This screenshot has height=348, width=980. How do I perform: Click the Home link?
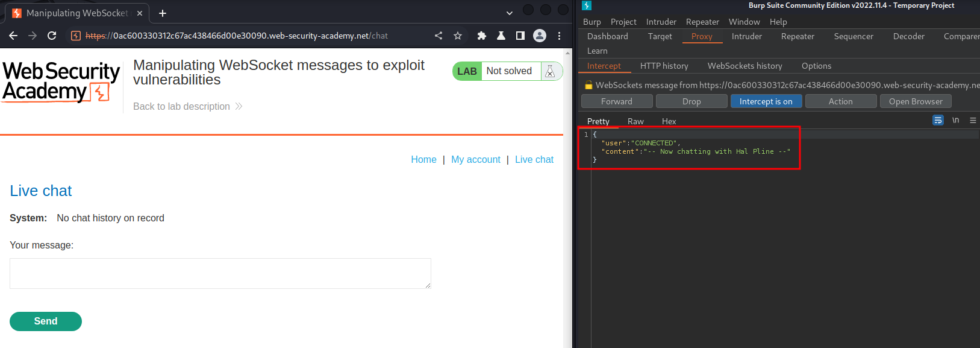point(423,159)
